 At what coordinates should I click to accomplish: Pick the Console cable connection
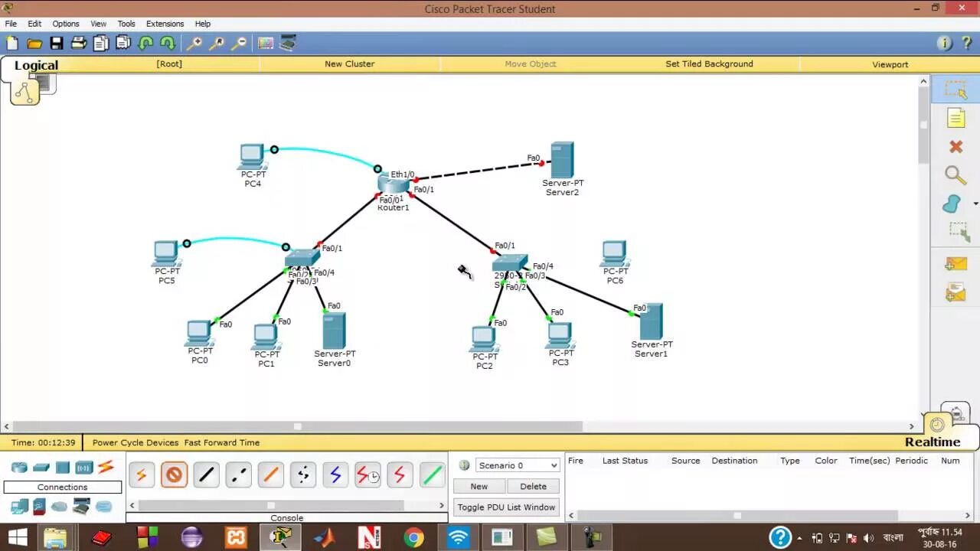[x=174, y=475]
